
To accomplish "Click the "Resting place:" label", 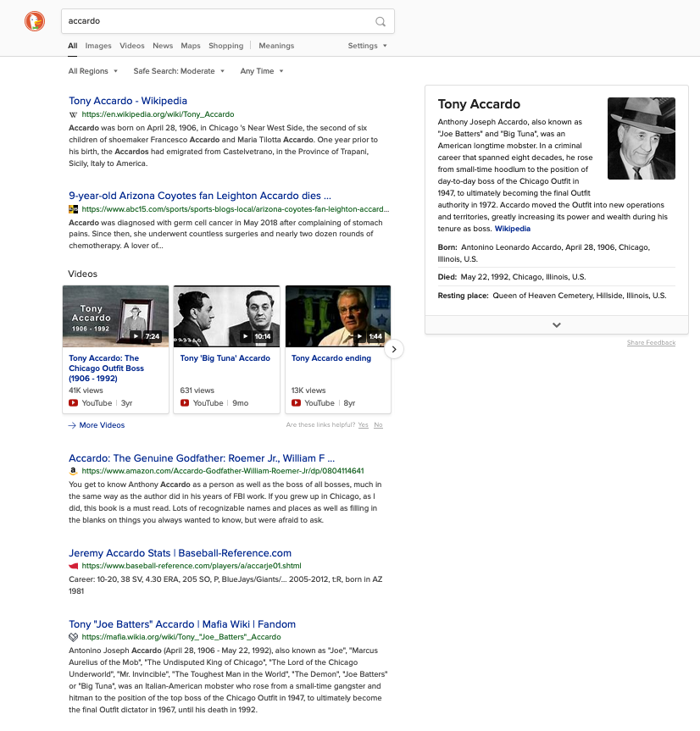I will pos(463,296).
